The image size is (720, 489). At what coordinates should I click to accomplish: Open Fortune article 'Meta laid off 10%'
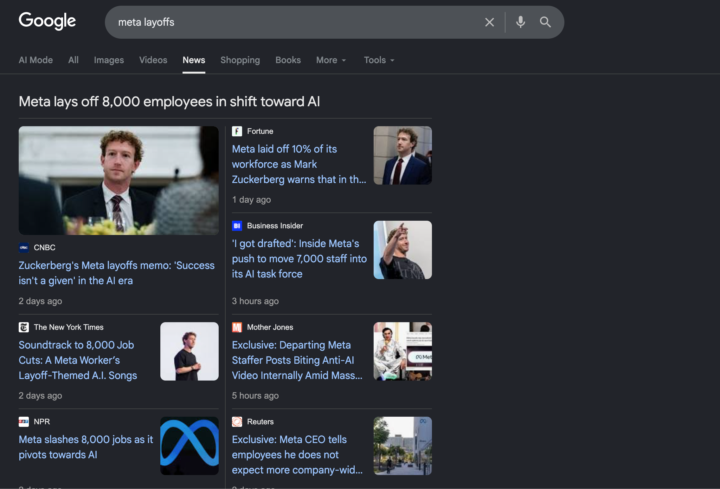(299, 164)
